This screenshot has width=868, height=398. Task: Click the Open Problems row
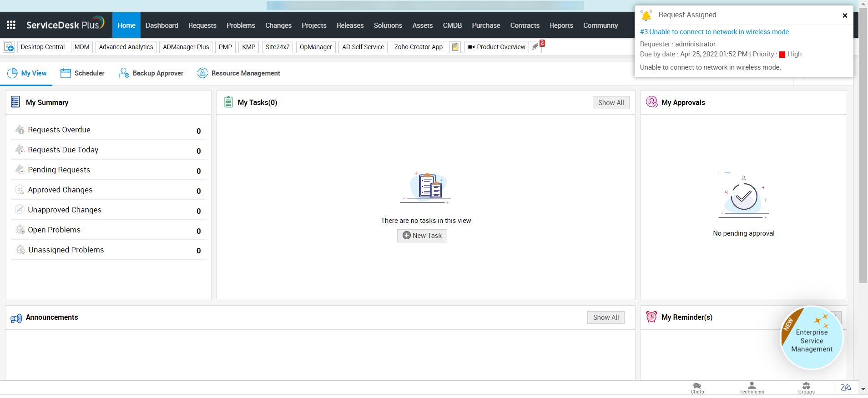click(x=108, y=230)
